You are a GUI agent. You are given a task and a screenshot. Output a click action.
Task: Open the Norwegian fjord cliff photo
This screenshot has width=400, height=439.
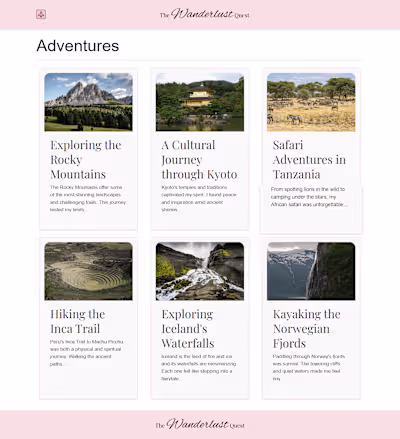pyautogui.click(x=311, y=271)
